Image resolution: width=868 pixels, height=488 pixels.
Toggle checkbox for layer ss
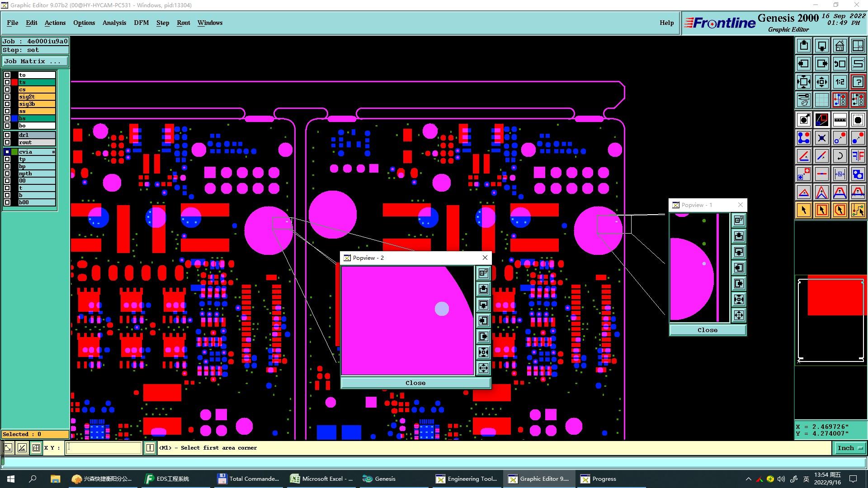point(7,111)
